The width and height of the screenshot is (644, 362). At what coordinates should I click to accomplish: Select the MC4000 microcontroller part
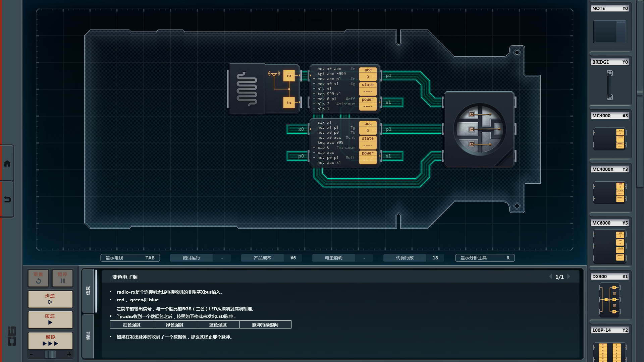click(x=609, y=138)
